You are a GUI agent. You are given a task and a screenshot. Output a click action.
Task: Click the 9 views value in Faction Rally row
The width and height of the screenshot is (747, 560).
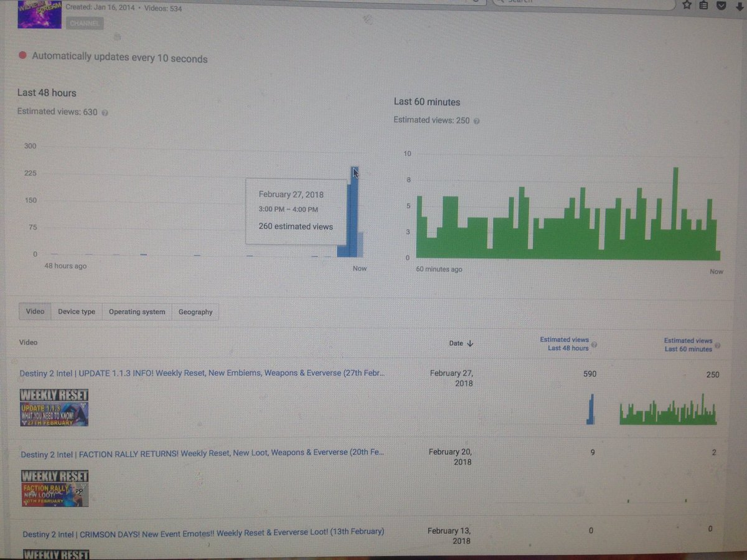(593, 452)
